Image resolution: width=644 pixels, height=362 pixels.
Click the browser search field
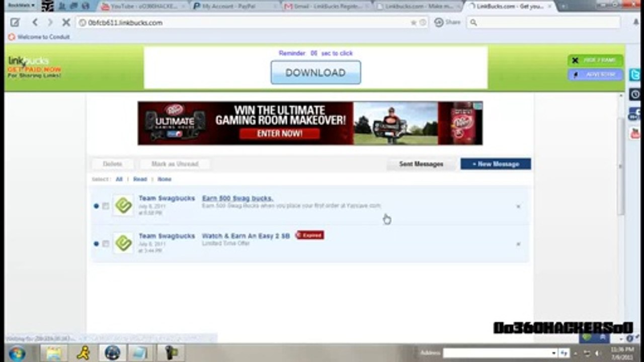[x=543, y=22]
